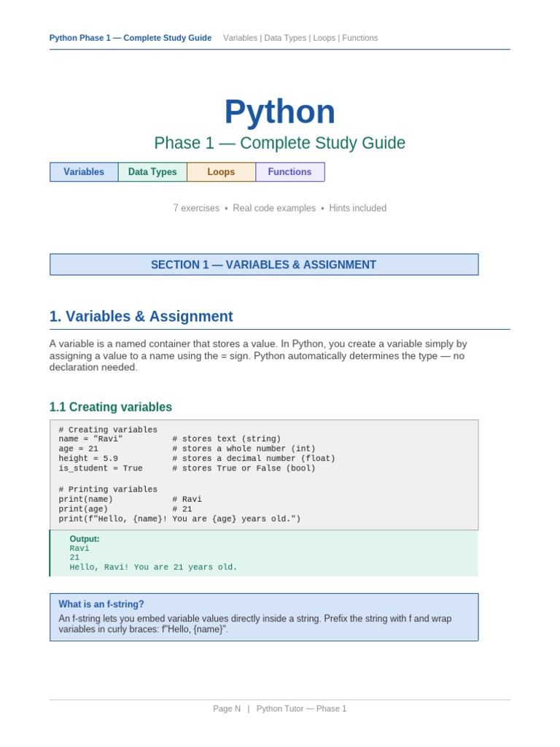560x747 pixels.
Task: Click the large Python main title
Action: pyautogui.click(x=280, y=112)
